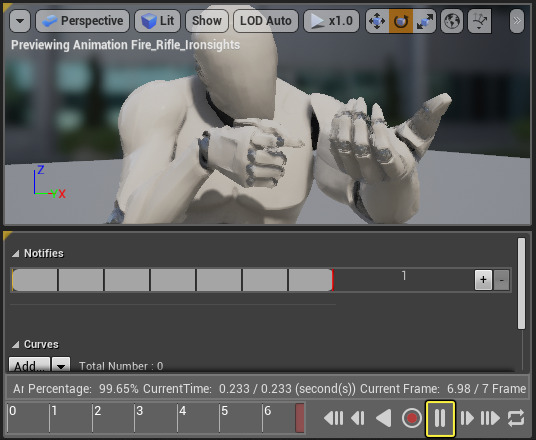Screen dimensions: 536x440
Task: Click the red marker on notify track
Action: [x=333, y=280]
